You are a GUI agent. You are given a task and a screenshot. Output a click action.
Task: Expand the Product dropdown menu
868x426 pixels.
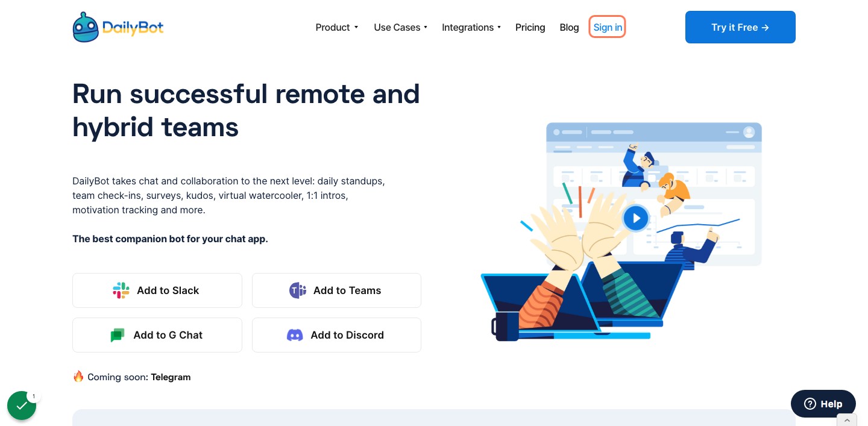pyautogui.click(x=337, y=27)
